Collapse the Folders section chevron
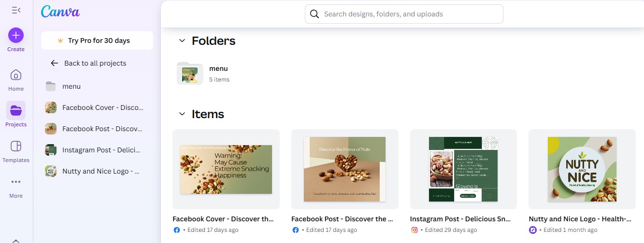This screenshot has width=644, height=243. [x=182, y=41]
